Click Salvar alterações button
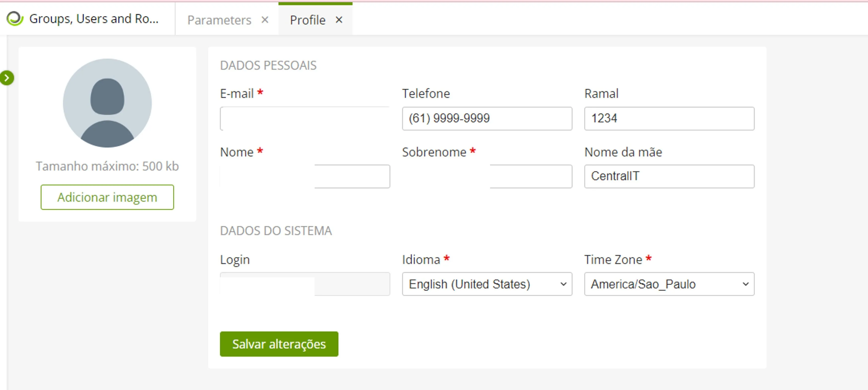This screenshot has width=868, height=390. pyautogui.click(x=279, y=344)
